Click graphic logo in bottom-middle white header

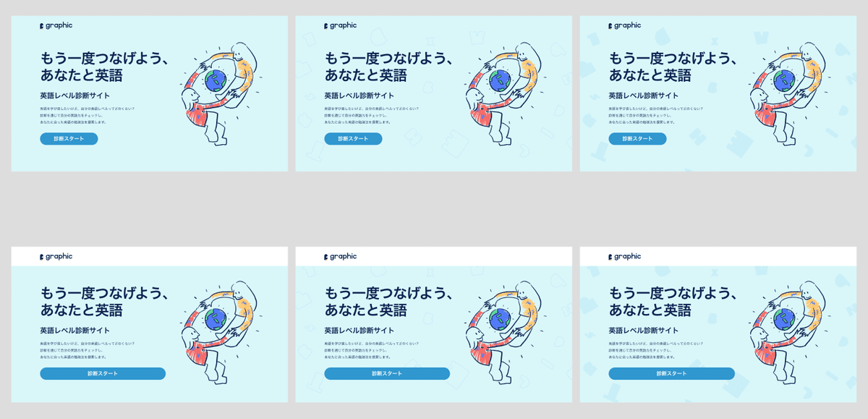(340, 256)
